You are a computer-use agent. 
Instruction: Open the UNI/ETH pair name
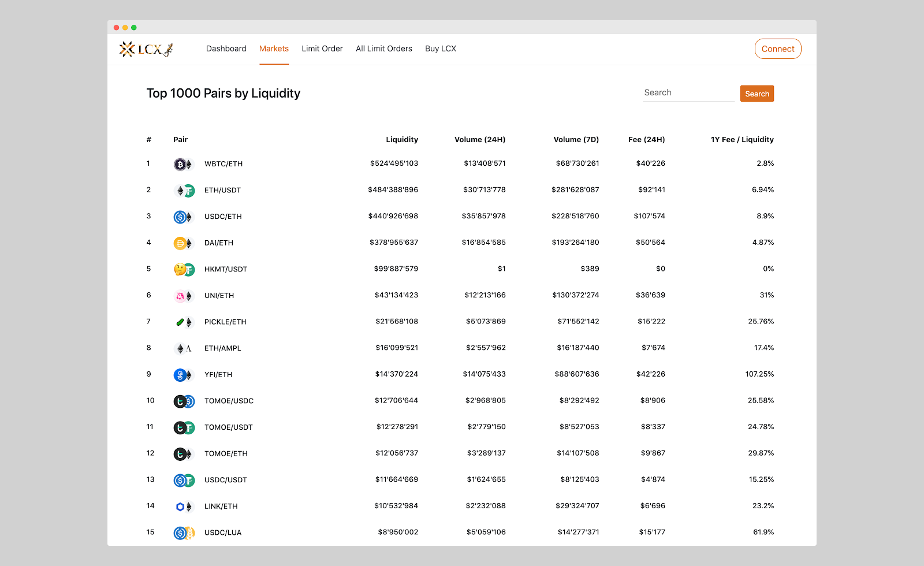219,296
